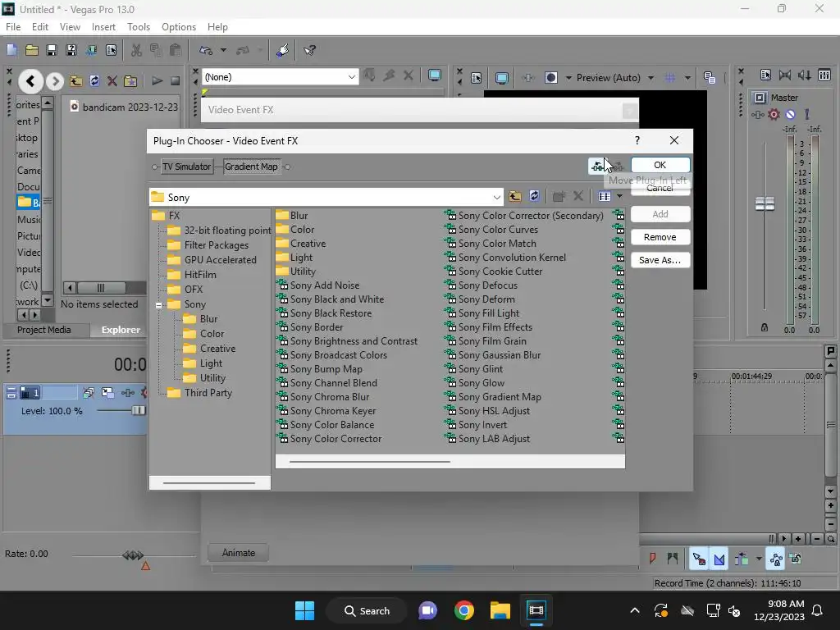This screenshot has width=840, height=630.
Task: Click the track 1 motion icon
Action: [107, 393]
